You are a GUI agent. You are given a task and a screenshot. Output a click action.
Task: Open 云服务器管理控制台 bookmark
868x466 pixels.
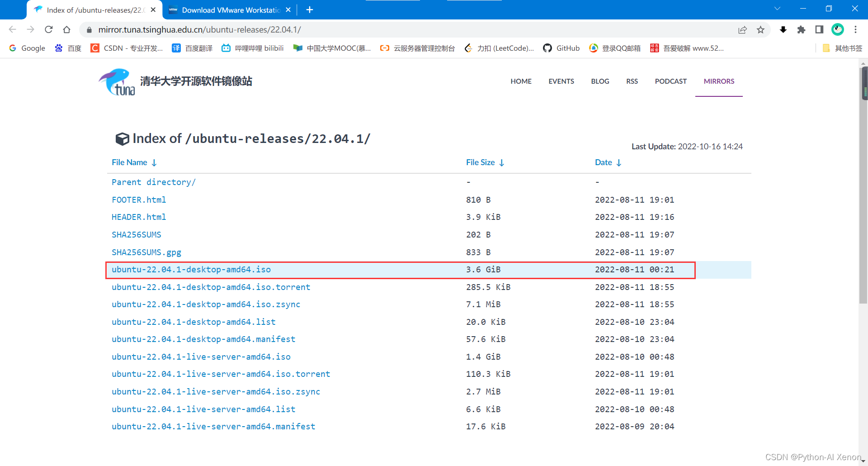pos(417,48)
